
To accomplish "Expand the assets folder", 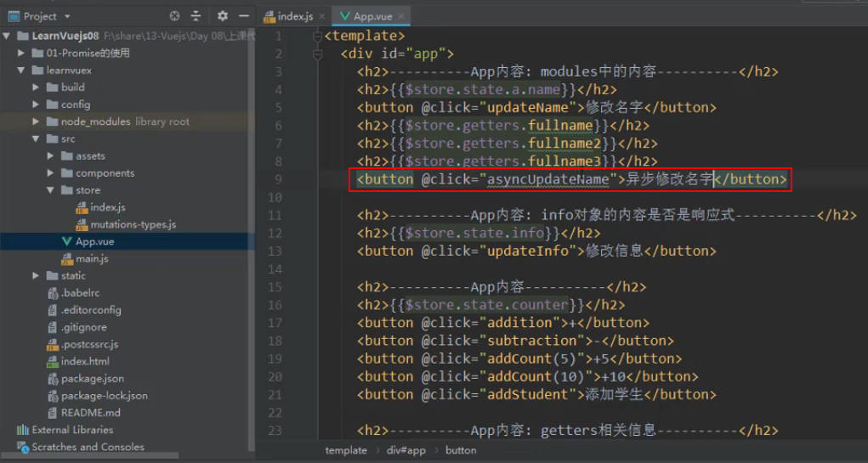I will (50, 155).
